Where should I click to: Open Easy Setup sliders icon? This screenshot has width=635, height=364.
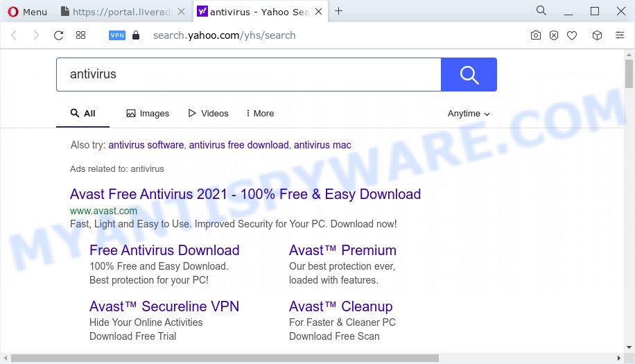coord(620,35)
